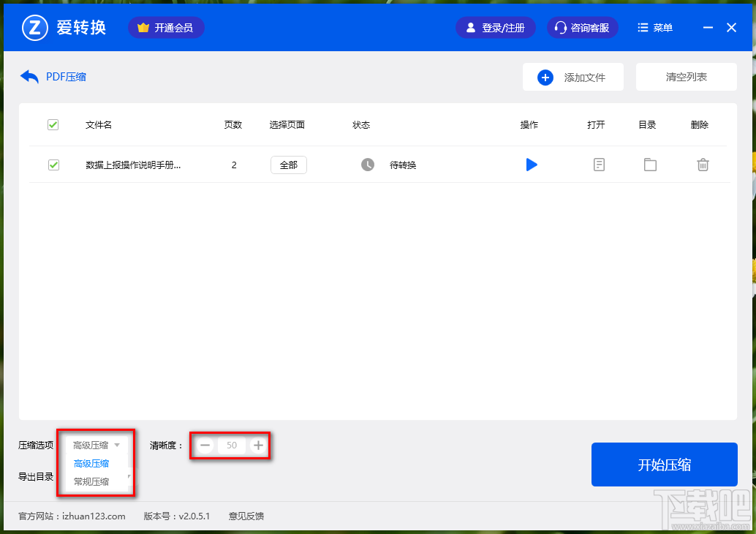Choose 高级压缩 in the dropdown list
Viewport: 756px width, 534px height.
pos(91,463)
